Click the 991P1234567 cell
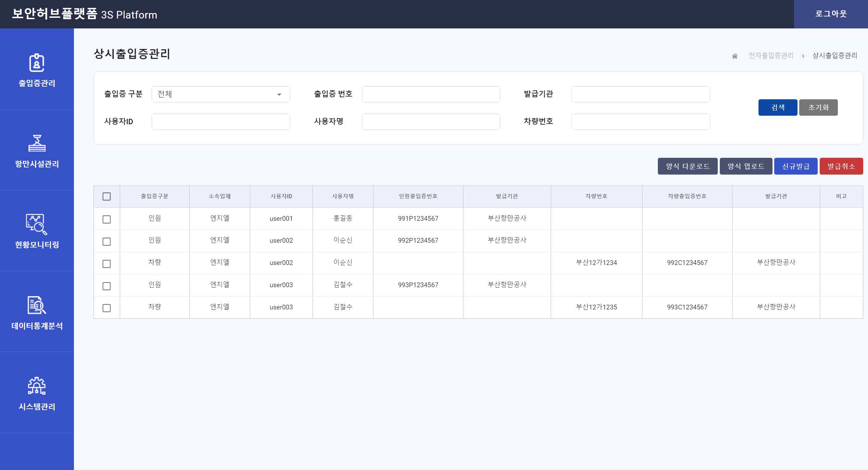868x470 pixels. (418, 219)
